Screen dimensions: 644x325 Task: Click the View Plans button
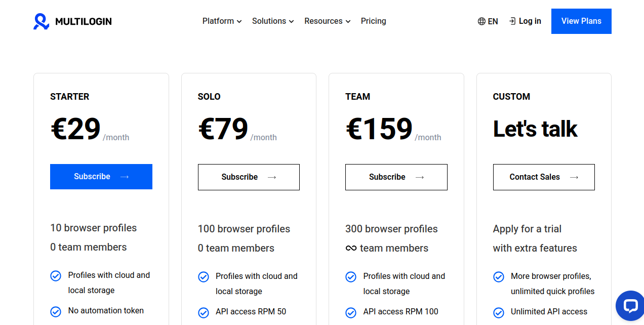pos(581,21)
